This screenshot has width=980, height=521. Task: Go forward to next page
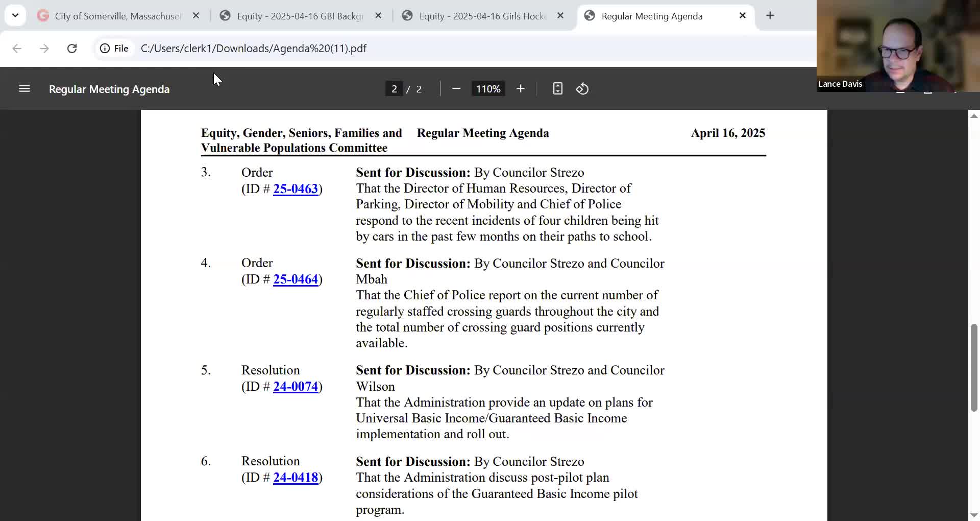pyautogui.click(x=44, y=49)
